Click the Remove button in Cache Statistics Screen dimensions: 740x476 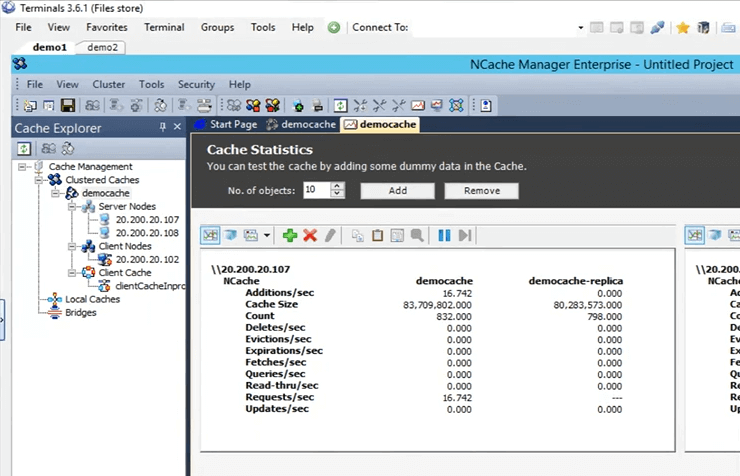481,191
